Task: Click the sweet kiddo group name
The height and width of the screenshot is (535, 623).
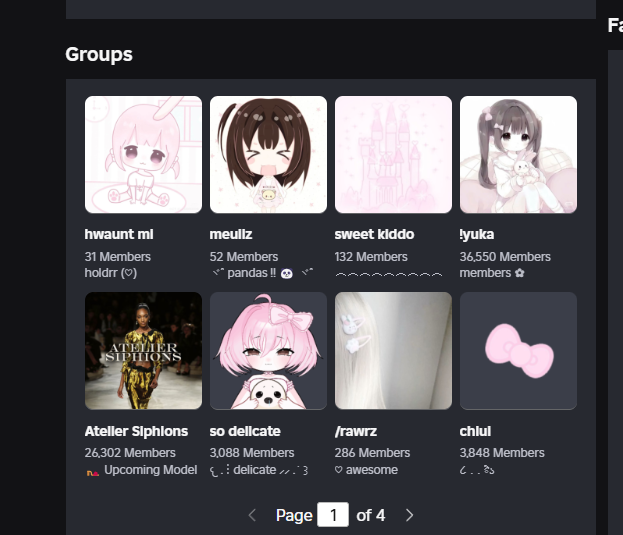Action: (x=374, y=234)
